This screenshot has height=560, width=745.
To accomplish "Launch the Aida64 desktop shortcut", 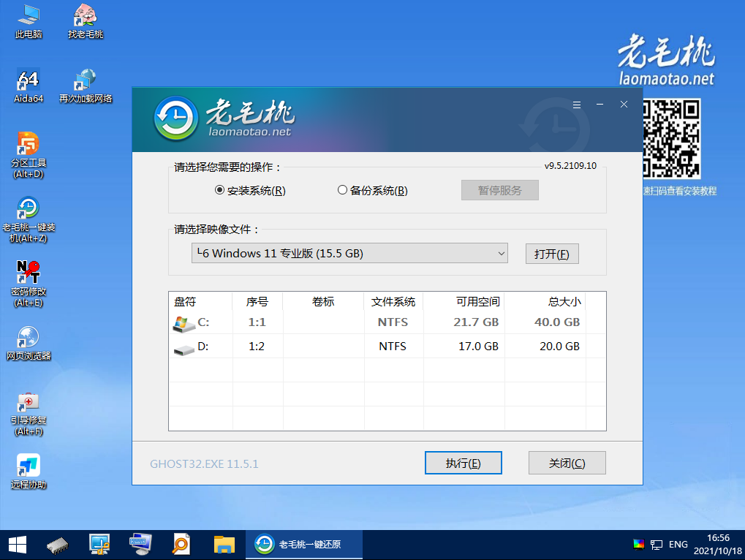I will 29,86.
